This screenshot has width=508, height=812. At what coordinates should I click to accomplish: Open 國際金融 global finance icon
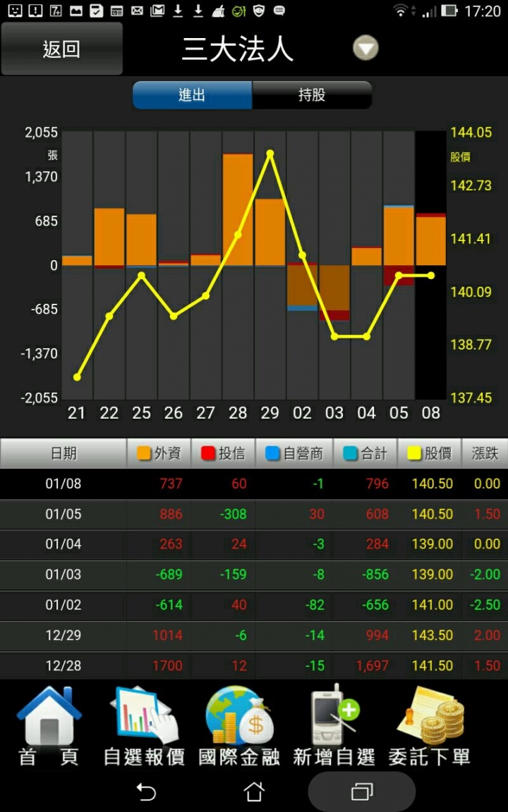coord(239,727)
